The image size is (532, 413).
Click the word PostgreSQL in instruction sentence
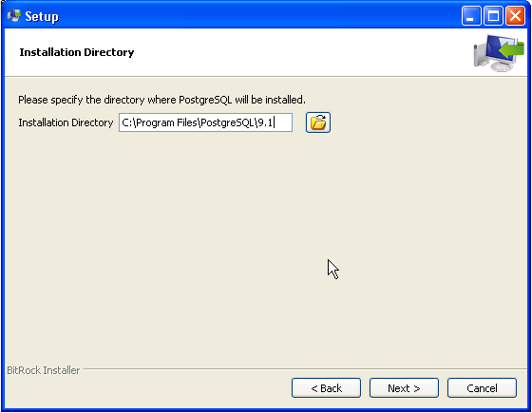point(205,100)
